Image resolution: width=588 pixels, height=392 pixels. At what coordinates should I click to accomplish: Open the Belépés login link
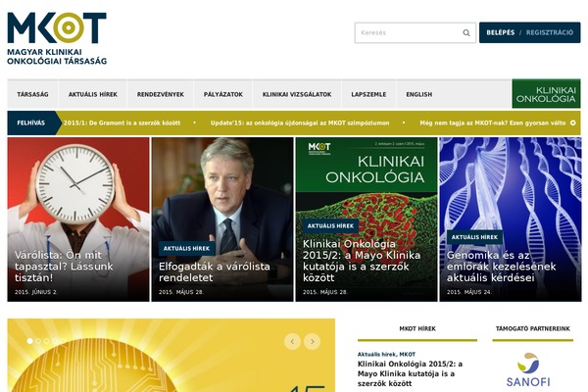pos(500,32)
